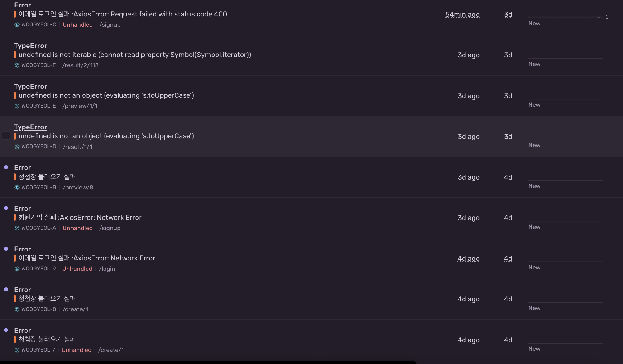
Task: Click the '54min ago' last seen timestamp
Action: pyautogui.click(x=462, y=15)
